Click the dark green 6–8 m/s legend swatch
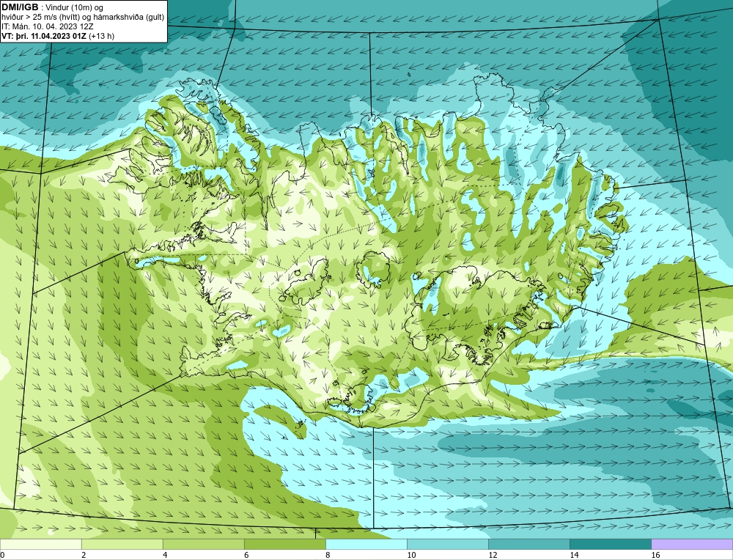The image size is (733, 560). click(284, 544)
